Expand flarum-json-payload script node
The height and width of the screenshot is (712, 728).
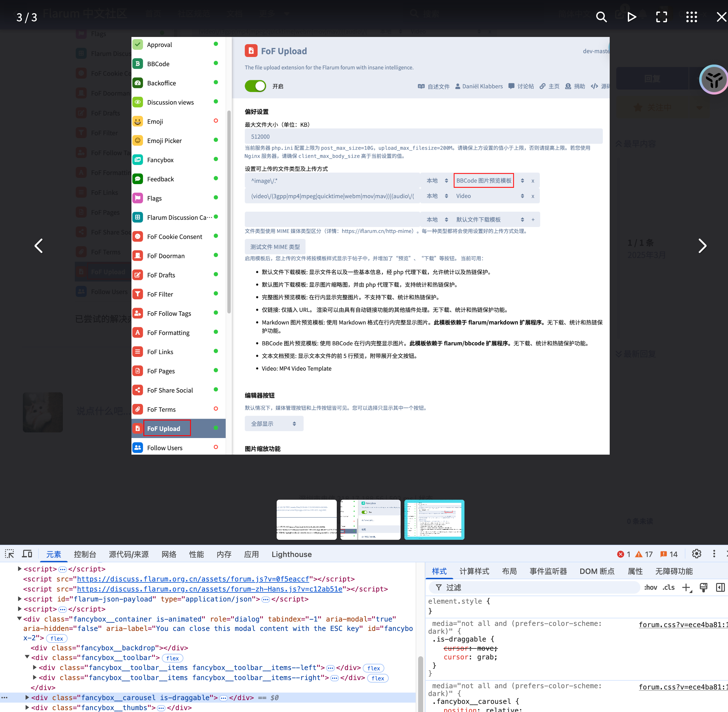tap(19, 599)
